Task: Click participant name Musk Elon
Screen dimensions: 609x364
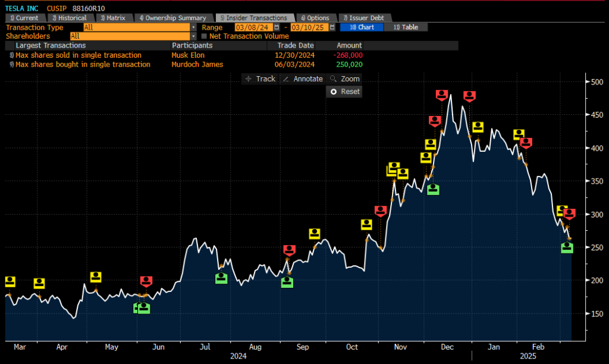Action: coord(188,55)
